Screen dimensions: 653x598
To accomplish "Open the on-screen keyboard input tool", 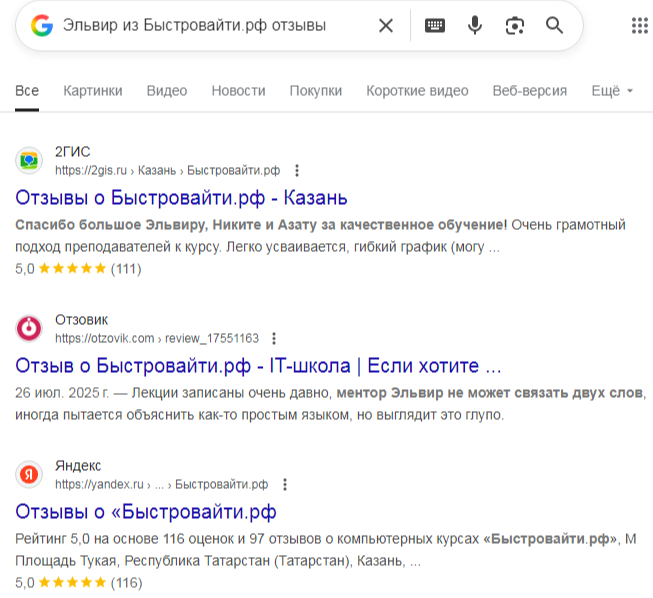I will [x=435, y=25].
